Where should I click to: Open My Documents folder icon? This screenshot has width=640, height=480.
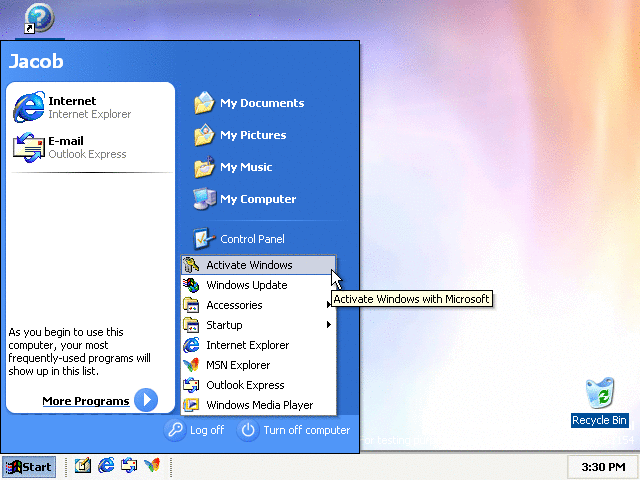coord(204,103)
